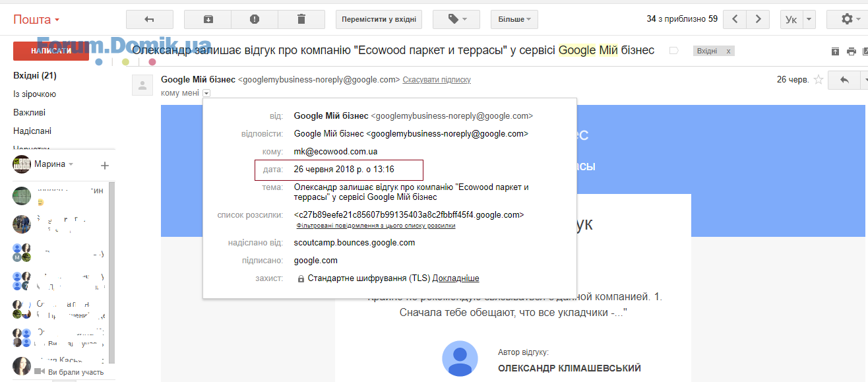Delete the email with trash icon
Viewport: 868px width, 382px height.
coord(301,19)
